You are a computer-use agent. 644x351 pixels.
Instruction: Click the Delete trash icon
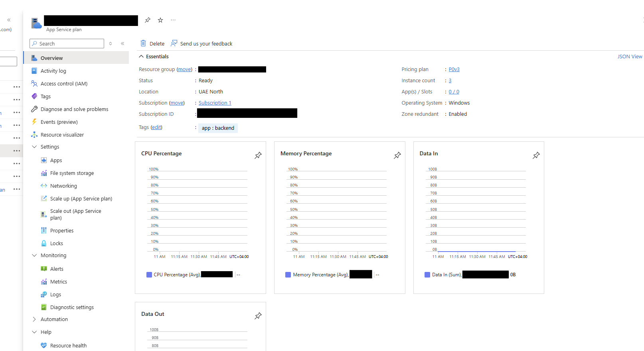click(143, 43)
